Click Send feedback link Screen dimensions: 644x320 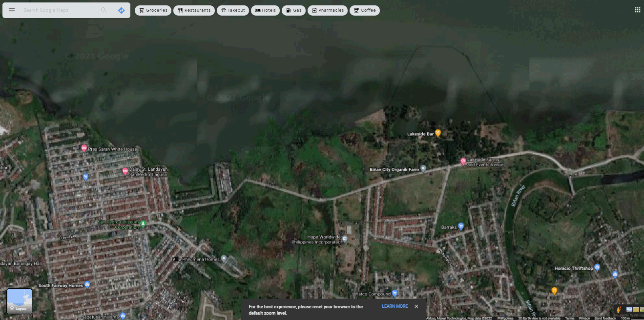point(605,318)
